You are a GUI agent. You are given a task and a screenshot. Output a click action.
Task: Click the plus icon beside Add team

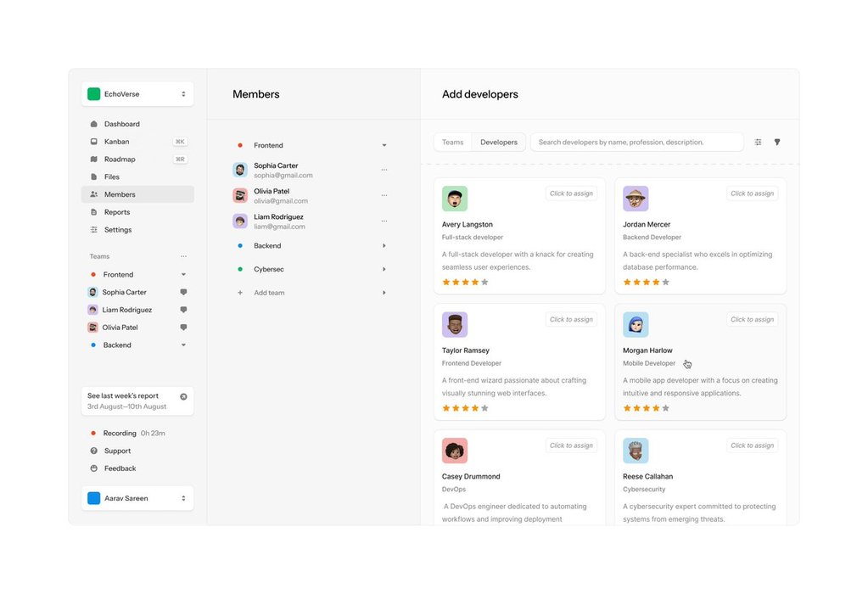239,293
